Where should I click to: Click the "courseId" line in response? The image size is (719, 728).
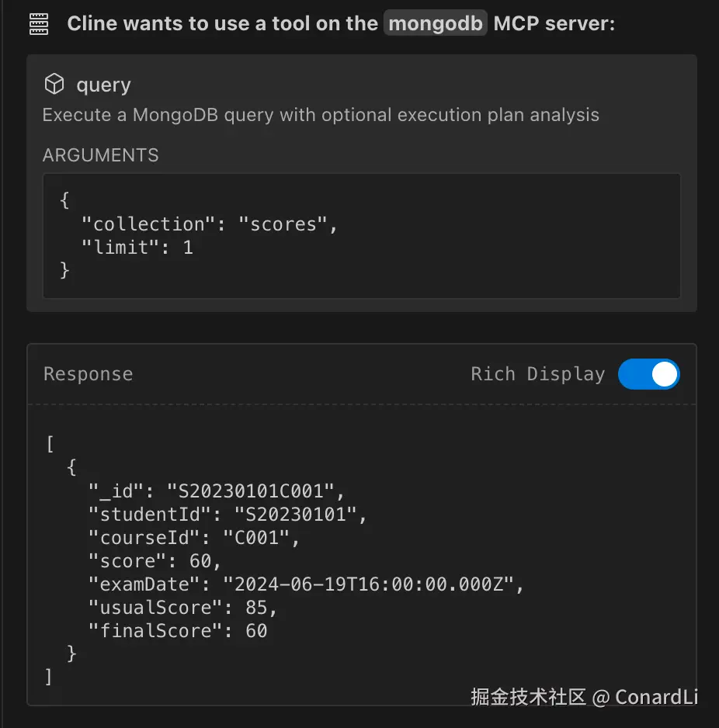tap(193, 537)
